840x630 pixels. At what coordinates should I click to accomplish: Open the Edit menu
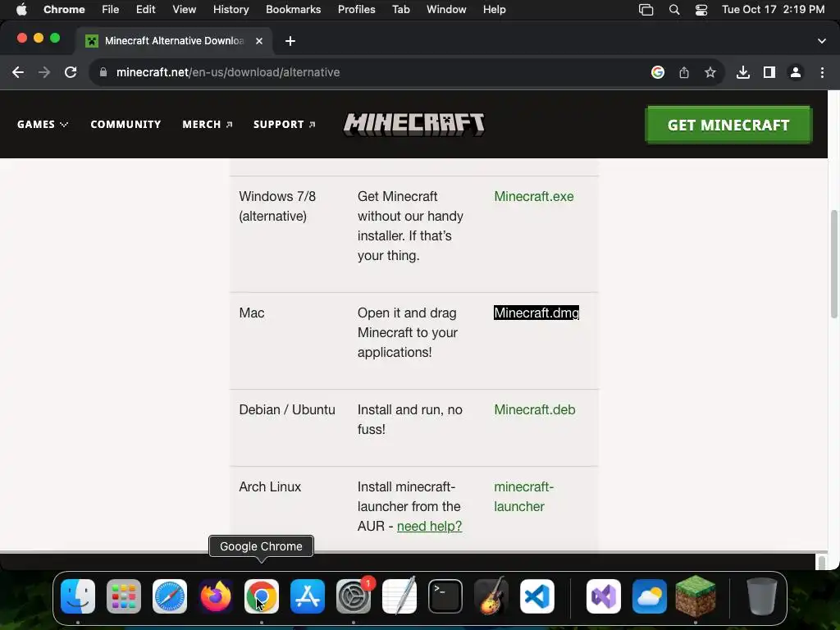coord(146,10)
